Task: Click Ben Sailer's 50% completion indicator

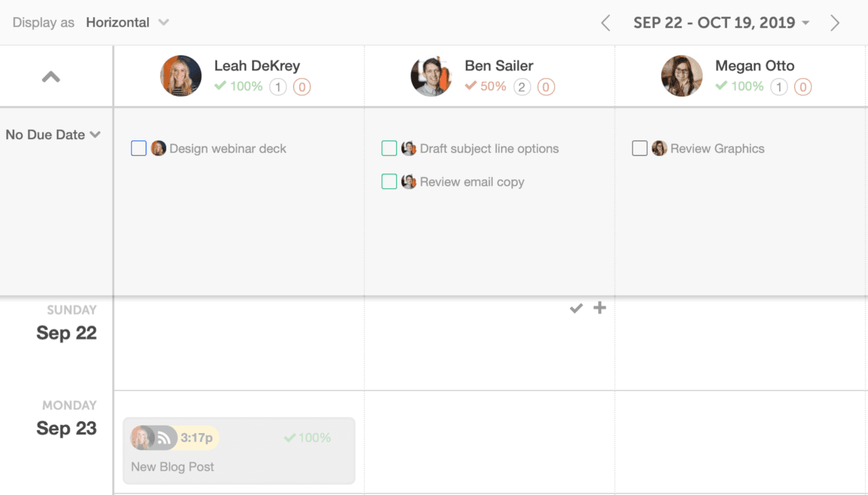Action: (486, 86)
